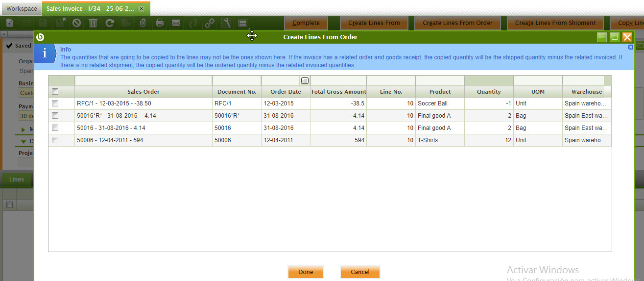
Task: Click the Create Lines From Shipment button
Action: click(555, 23)
